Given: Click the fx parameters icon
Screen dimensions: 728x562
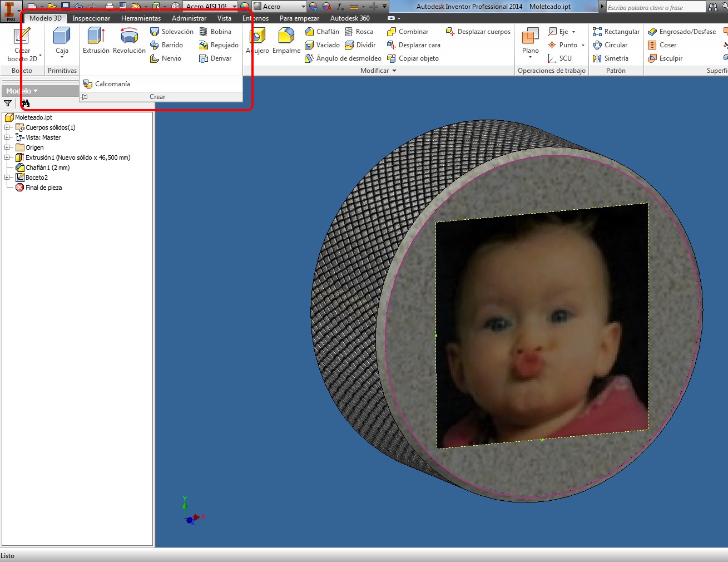Looking at the screenshot, I should pyautogui.click(x=340, y=6).
